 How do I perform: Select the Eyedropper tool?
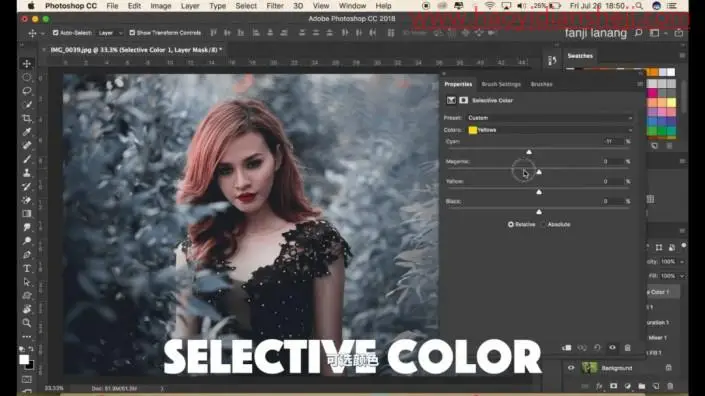pos(27,132)
